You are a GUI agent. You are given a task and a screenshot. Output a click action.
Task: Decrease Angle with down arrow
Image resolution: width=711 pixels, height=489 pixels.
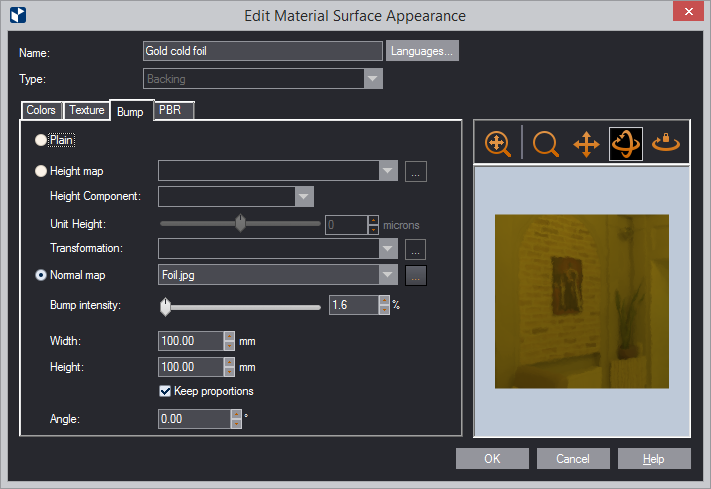236,424
